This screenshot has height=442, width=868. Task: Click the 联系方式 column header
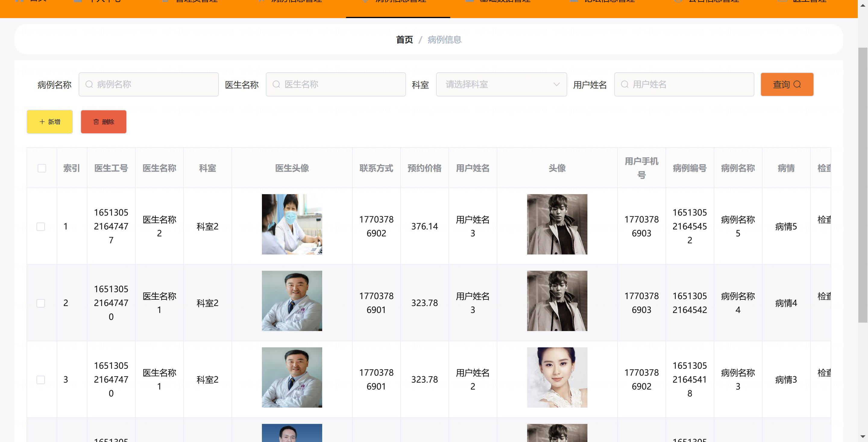point(376,168)
